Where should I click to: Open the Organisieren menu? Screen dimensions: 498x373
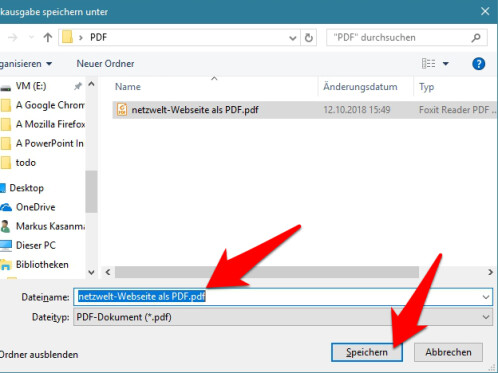(x=26, y=64)
